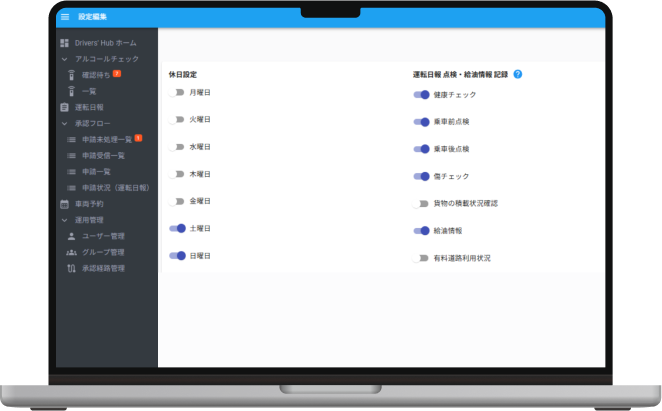Image resolution: width=662 pixels, height=411 pixels.
Task: Toggle the 月曜日 holiday switch
Action: (x=176, y=93)
